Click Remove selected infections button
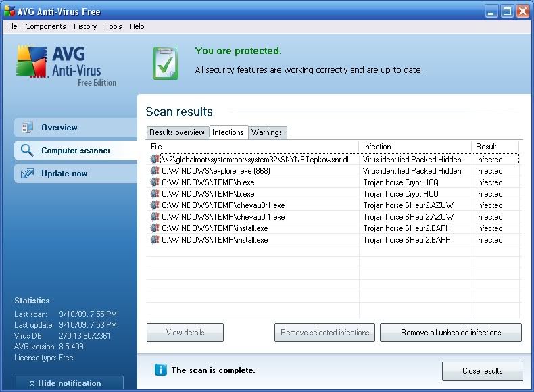Viewport: 534px width, 392px height. 324,333
